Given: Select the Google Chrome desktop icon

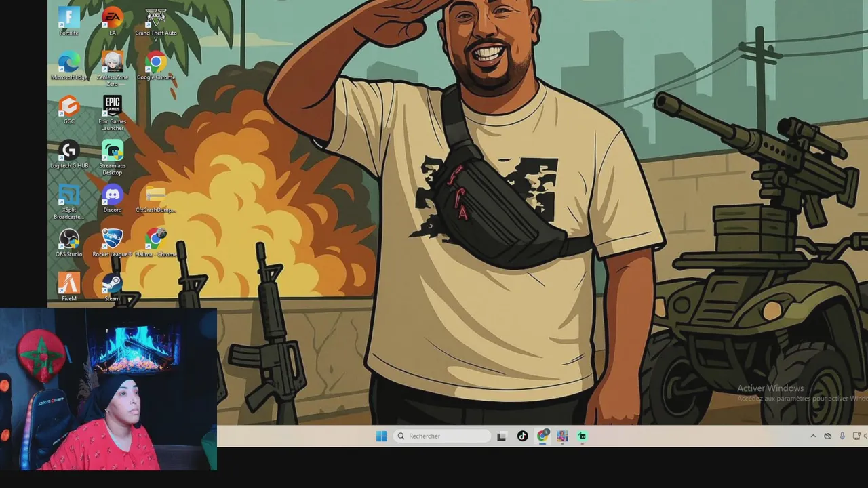Looking at the screenshot, I should click(x=156, y=65).
